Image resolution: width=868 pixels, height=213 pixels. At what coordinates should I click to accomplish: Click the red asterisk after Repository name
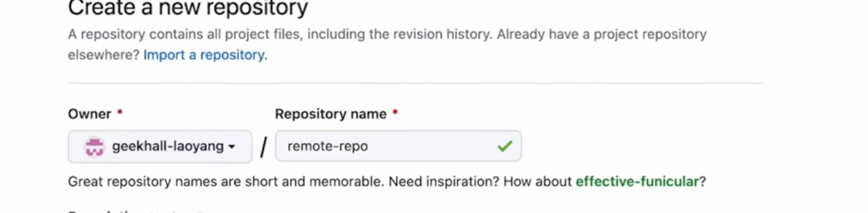pyautogui.click(x=395, y=112)
